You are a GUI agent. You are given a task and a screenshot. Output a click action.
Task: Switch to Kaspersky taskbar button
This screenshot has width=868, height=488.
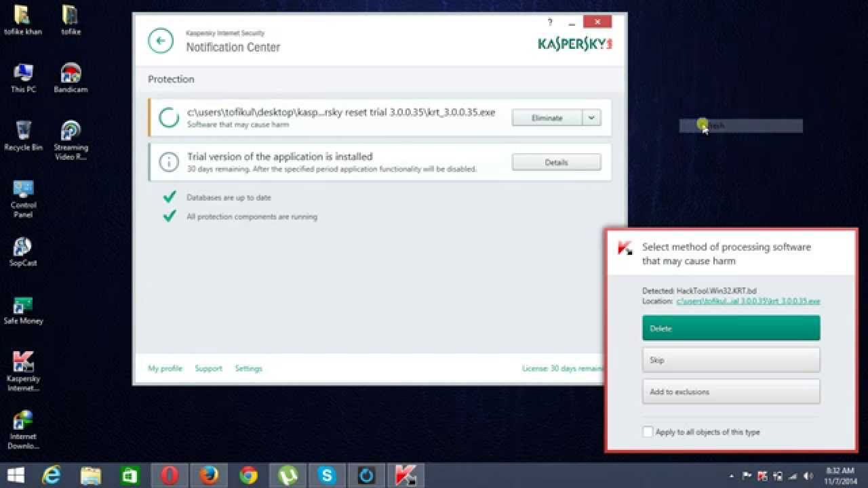pos(406,475)
